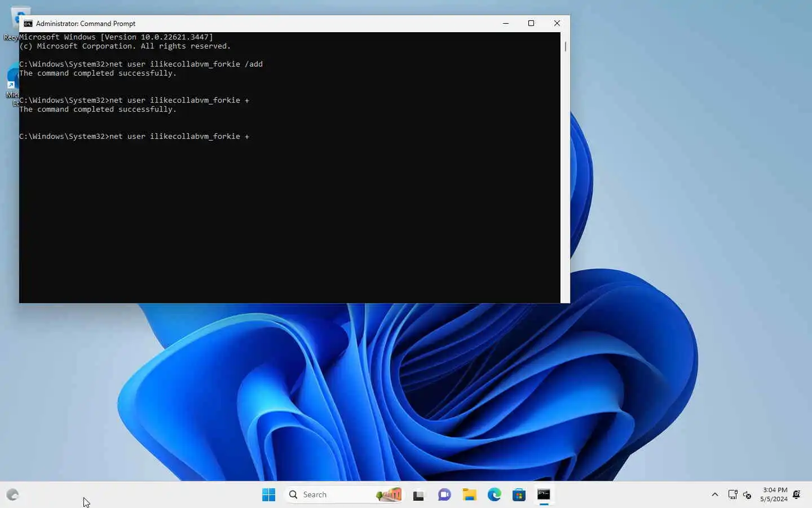
Task: Minimize the Command Prompt window
Action: coord(506,23)
